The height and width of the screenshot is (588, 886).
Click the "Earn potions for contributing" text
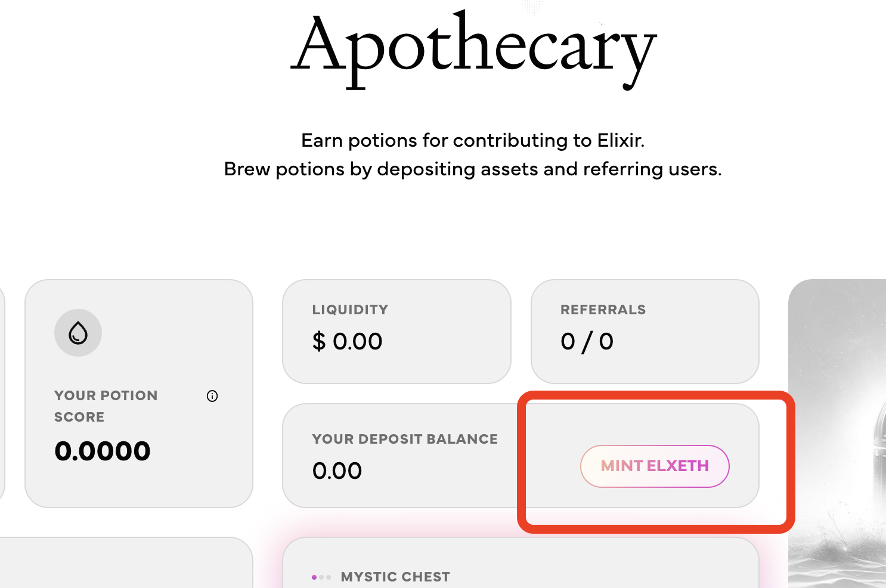473,140
